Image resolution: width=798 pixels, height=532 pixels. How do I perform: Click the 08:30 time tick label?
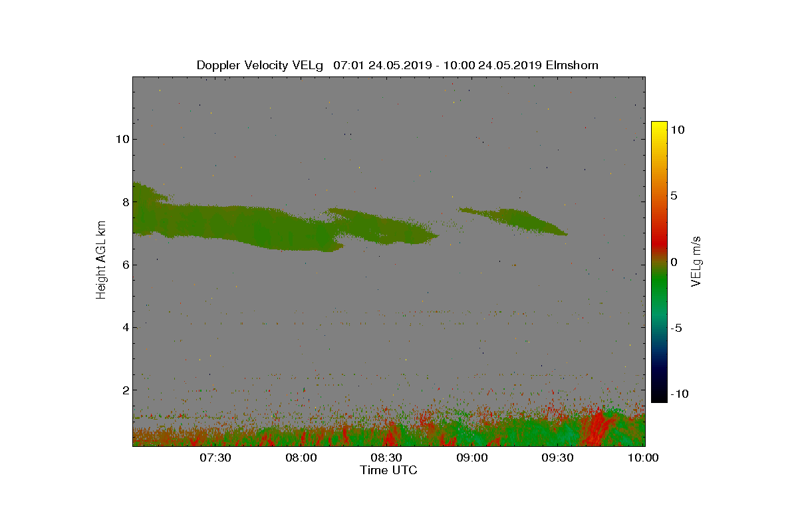tap(386, 458)
